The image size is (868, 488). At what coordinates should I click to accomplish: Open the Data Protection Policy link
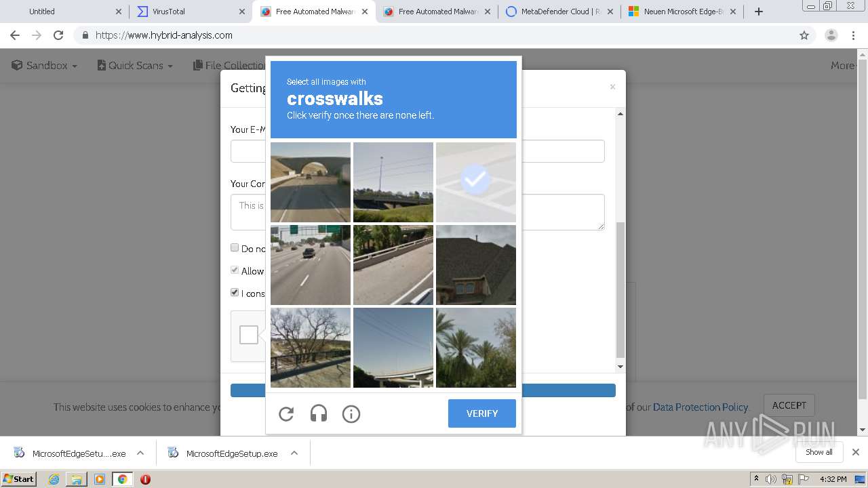tap(701, 407)
